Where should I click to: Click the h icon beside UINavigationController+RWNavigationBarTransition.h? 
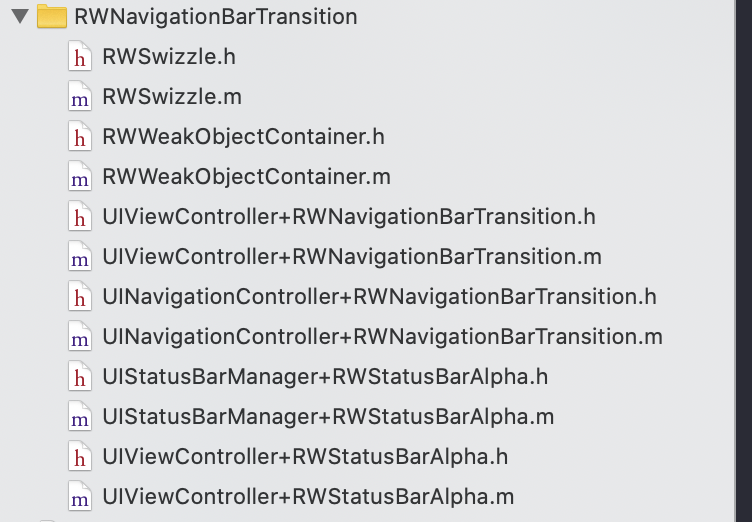coord(78,297)
